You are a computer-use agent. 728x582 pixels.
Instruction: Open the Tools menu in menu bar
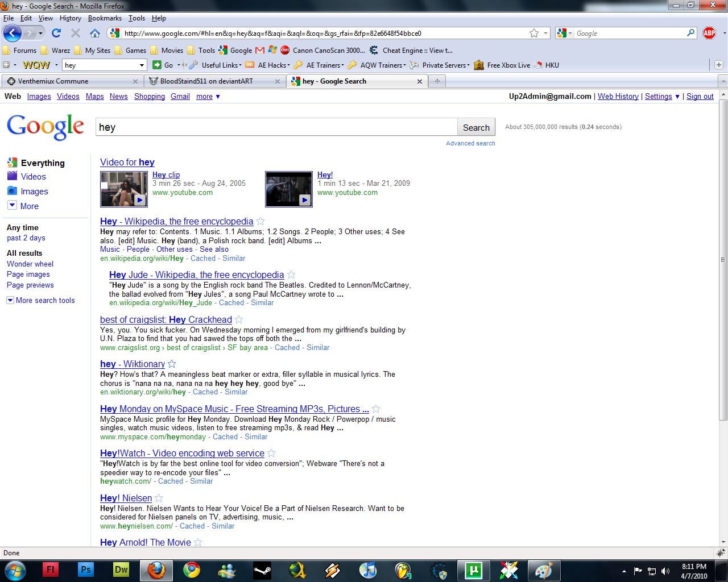pyautogui.click(x=136, y=18)
